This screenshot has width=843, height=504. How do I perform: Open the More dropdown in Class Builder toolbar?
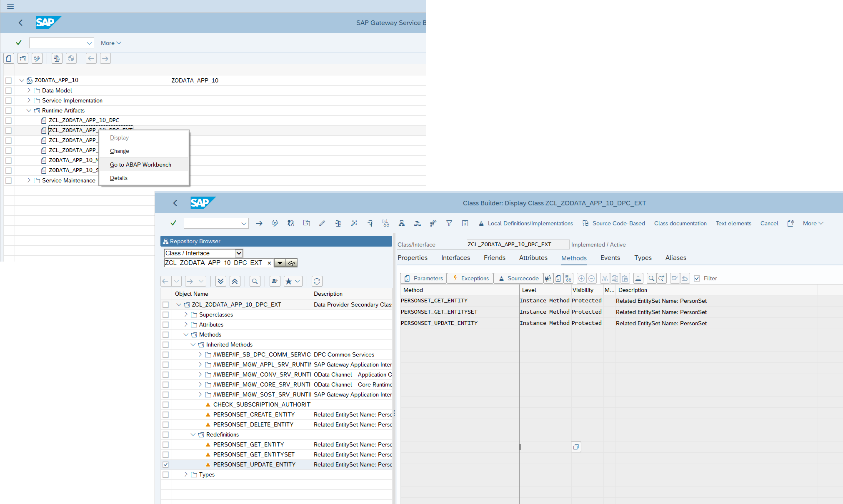813,223
